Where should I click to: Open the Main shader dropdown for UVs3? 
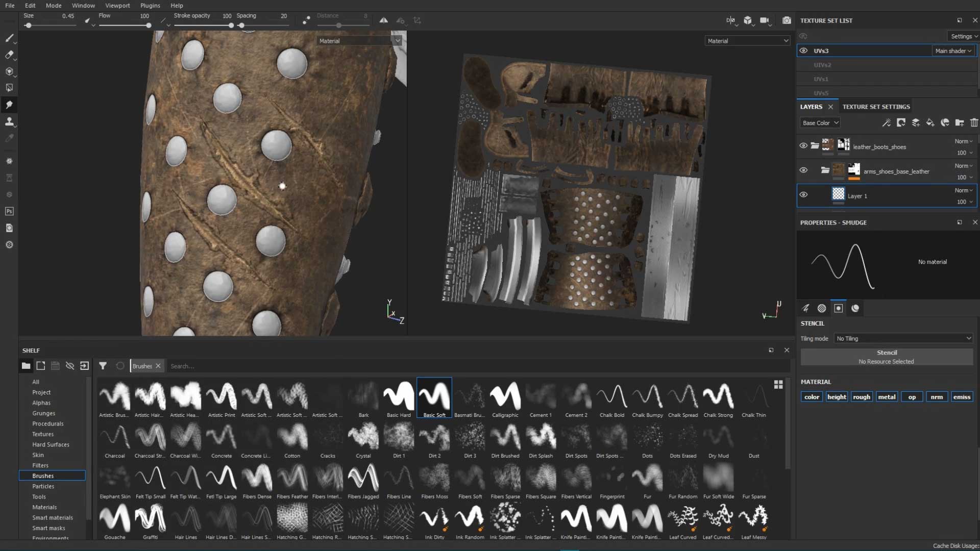952,51
